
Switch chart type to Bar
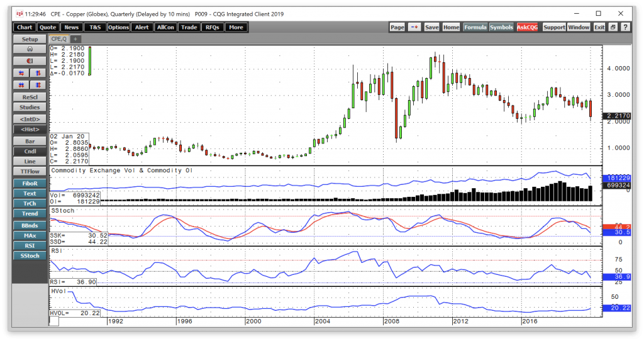coord(30,141)
